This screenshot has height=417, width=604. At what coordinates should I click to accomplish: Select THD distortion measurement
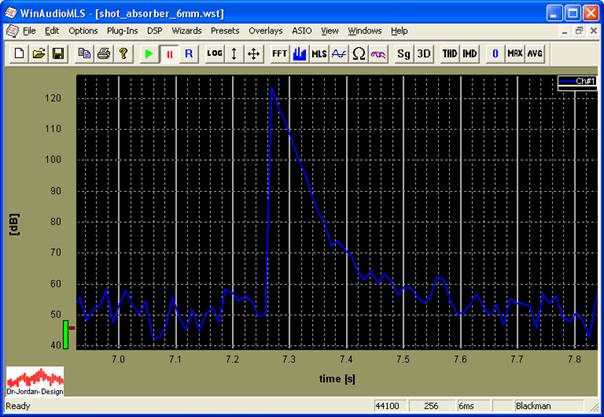[449, 54]
